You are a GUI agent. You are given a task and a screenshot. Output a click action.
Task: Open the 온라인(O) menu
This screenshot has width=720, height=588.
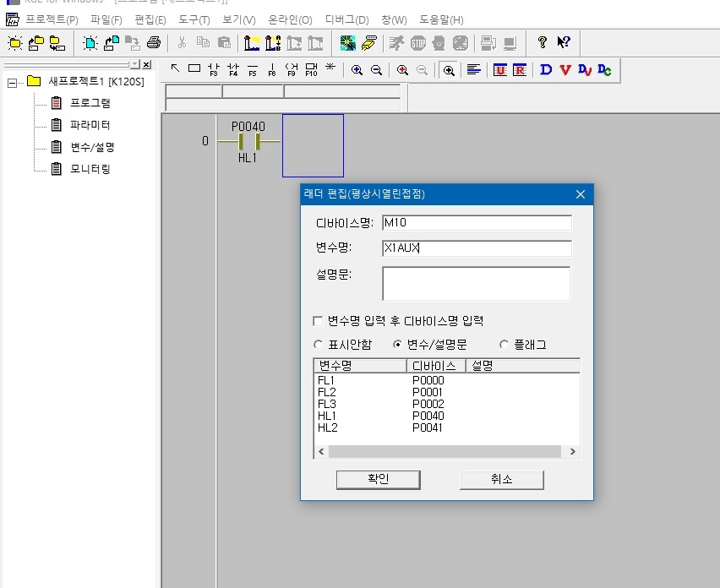click(290, 19)
